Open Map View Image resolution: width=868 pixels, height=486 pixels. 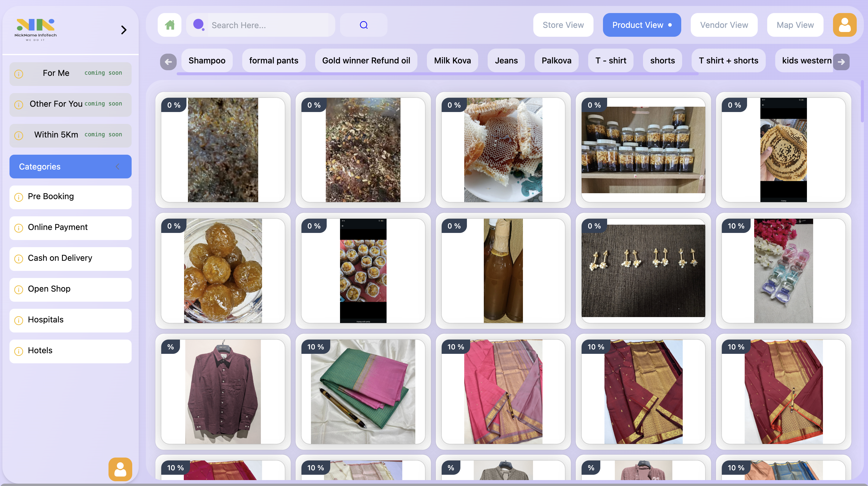tap(795, 25)
